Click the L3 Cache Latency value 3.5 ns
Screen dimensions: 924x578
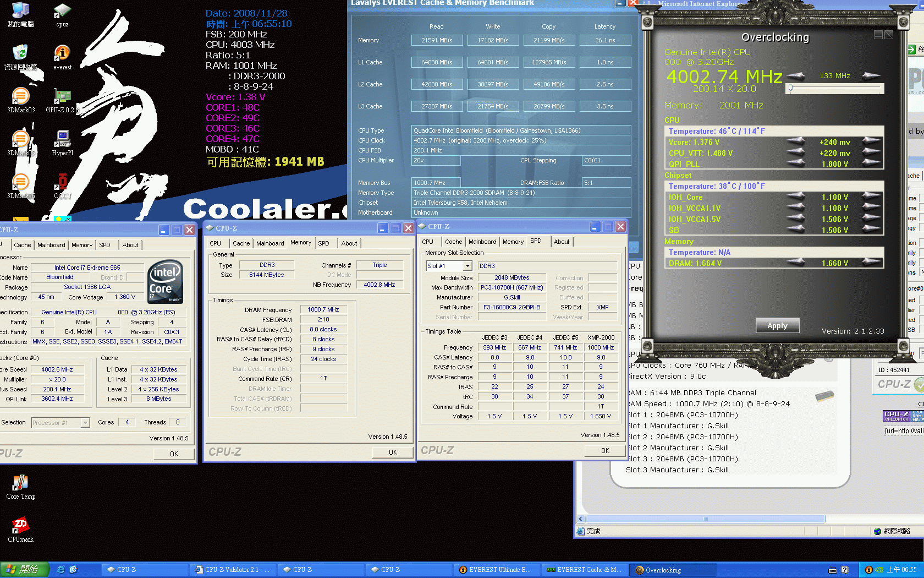(605, 106)
